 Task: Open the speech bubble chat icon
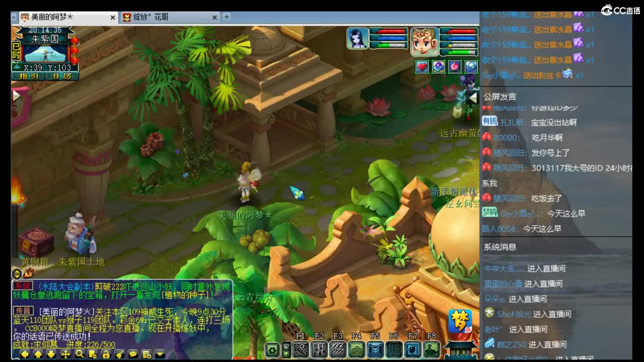tap(133, 354)
